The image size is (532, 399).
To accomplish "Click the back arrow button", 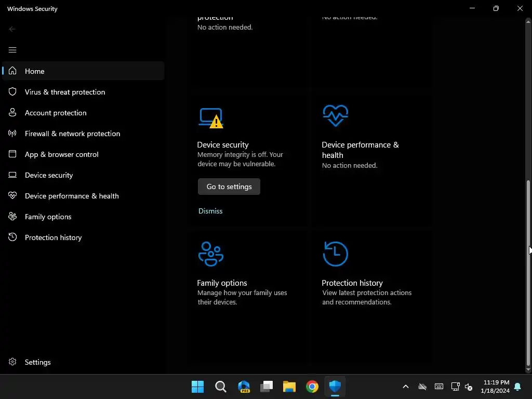I will pyautogui.click(x=12, y=29).
